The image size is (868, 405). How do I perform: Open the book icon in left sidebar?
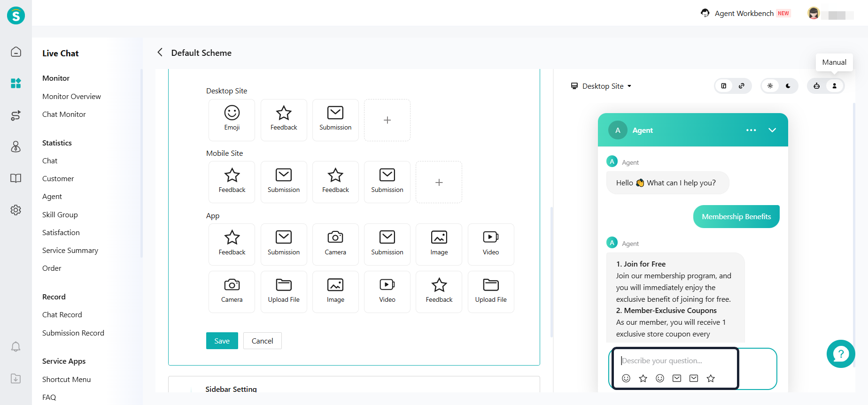pos(16,178)
